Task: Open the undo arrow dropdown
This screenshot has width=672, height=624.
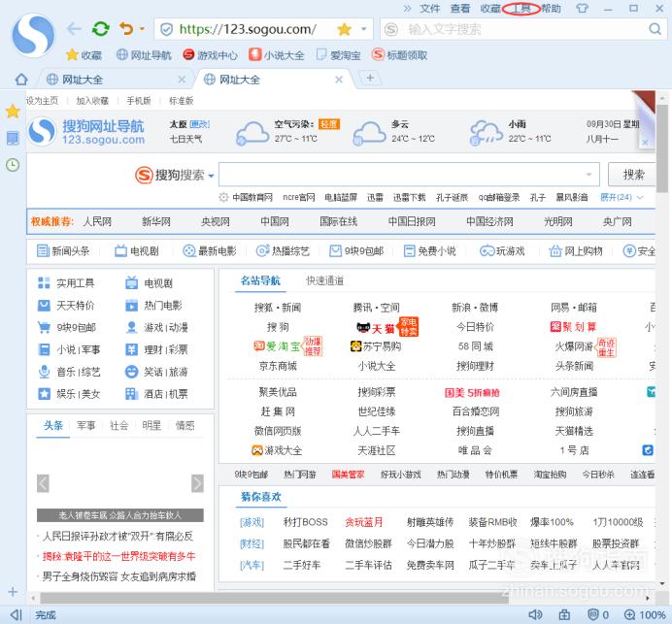Action: pos(142,29)
